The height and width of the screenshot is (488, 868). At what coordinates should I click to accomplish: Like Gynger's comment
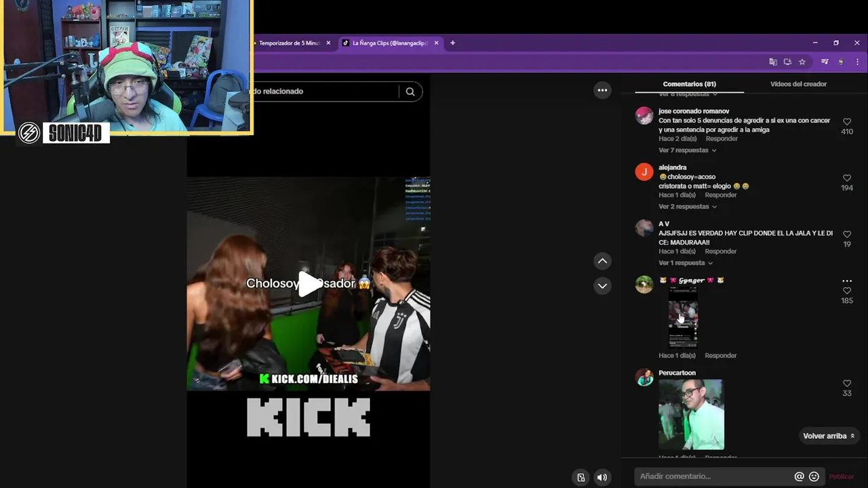click(x=847, y=291)
